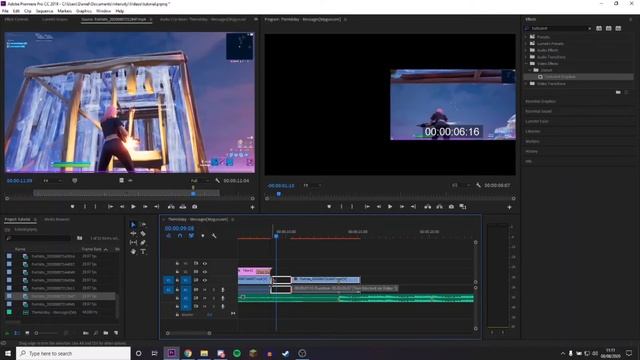This screenshot has width=640, height=360.
Task: Open the Essential Graphics panel
Action: [x=540, y=101]
